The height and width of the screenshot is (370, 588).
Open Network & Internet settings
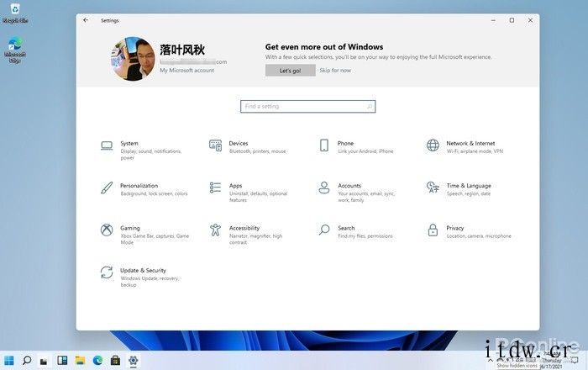[470, 144]
